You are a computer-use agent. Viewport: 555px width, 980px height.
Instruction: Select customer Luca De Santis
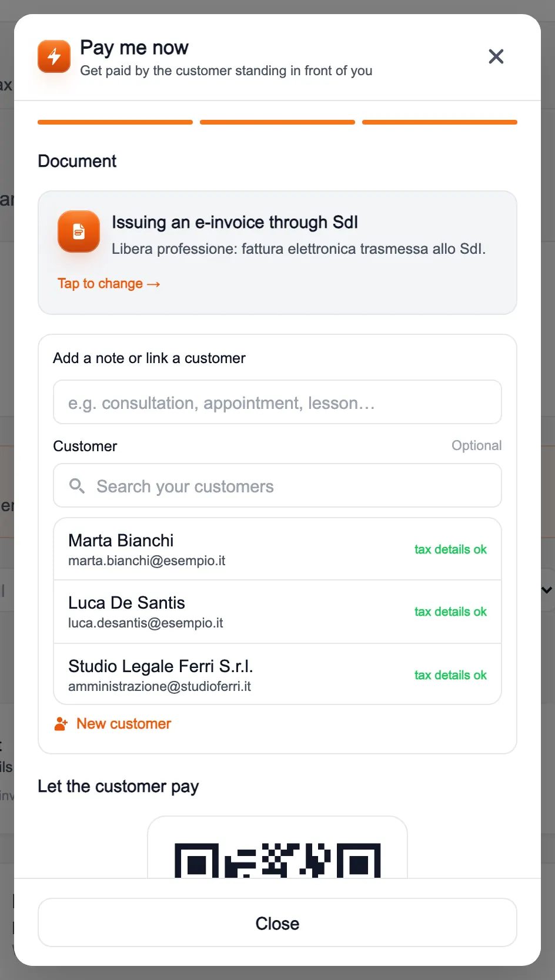[x=277, y=612]
